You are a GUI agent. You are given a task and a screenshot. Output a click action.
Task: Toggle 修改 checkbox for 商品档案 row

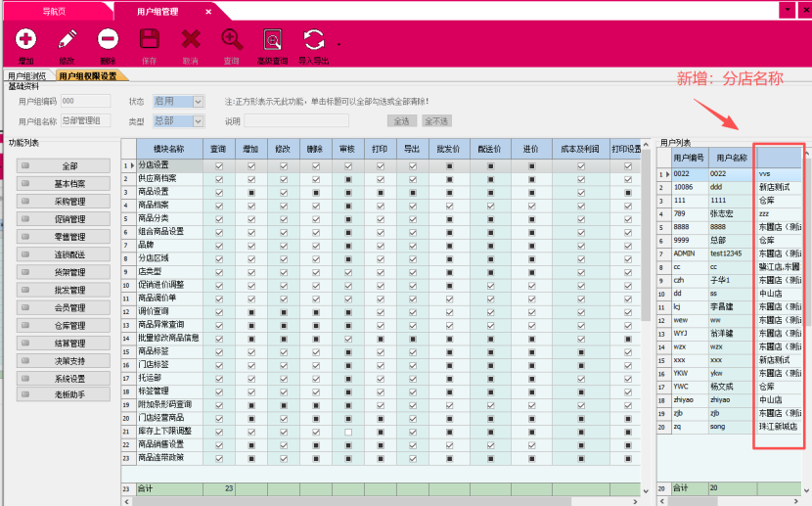coord(284,206)
